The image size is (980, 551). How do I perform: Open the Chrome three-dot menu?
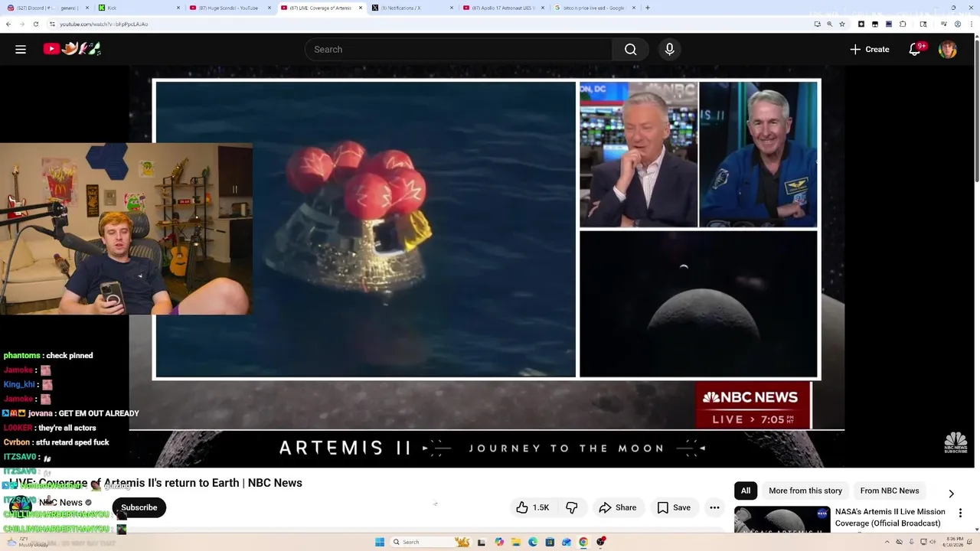click(x=972, y=24)
